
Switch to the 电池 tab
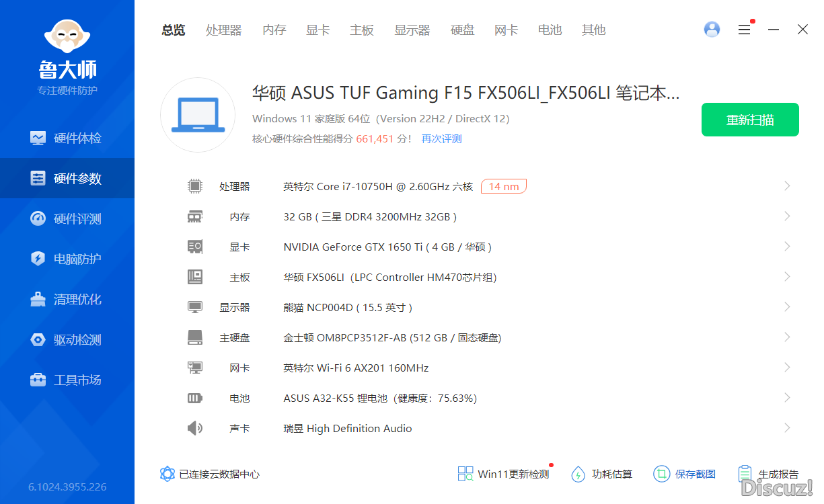point(550,30)
